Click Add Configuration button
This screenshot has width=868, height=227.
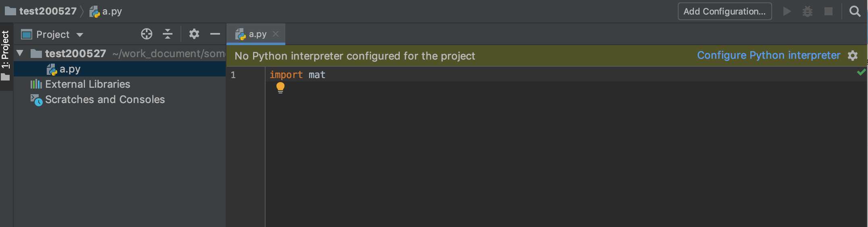tap(725, 11)
